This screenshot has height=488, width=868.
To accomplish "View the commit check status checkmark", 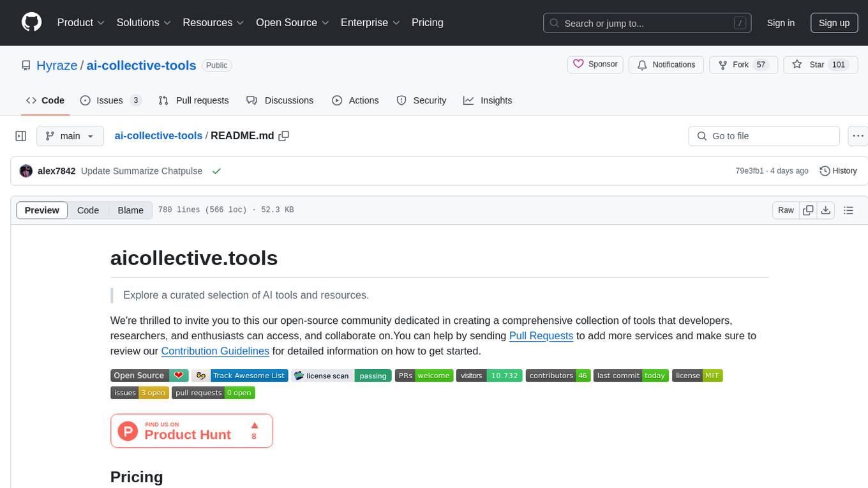I will point(217,171).
